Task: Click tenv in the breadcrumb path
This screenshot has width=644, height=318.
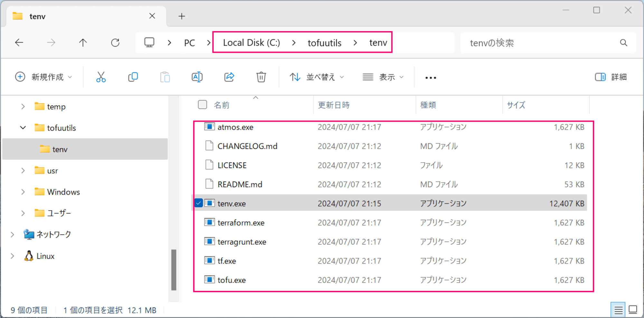Action: 378,43
